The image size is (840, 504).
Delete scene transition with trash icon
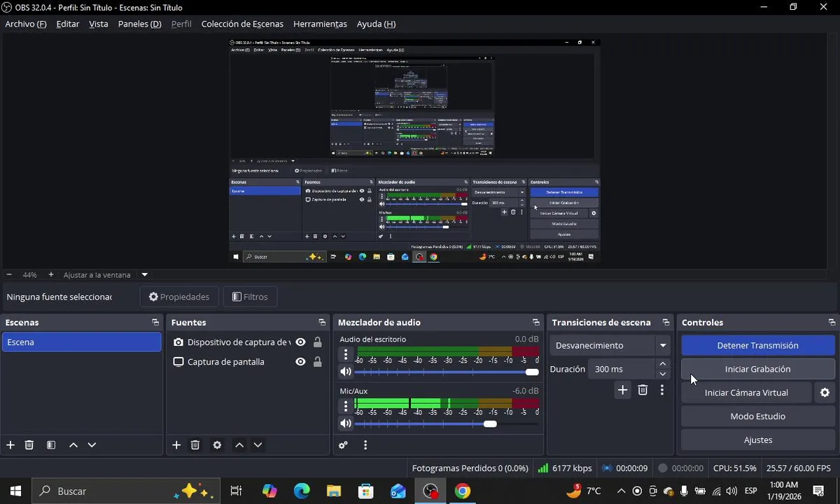(x=643, y=390)
